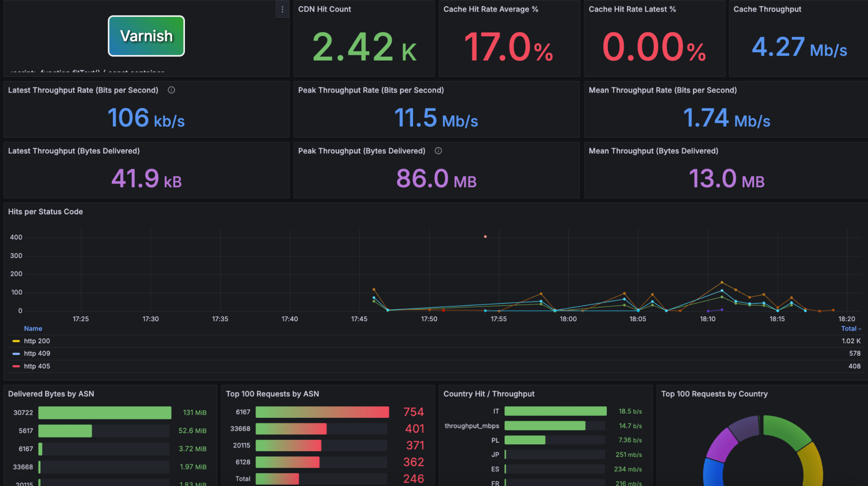Click isolated orange data point above 17:54
The height and width of the screenshot is (486, 868).
pos(485,237)
